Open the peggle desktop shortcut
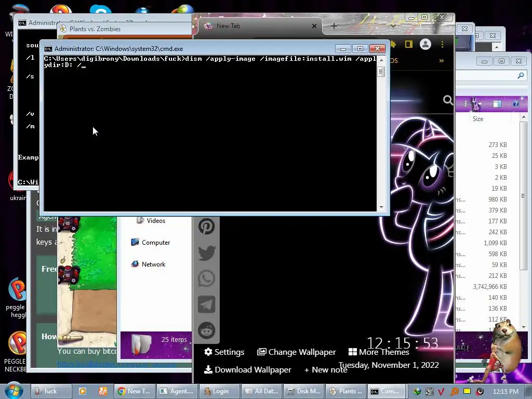This screenshot has height=399, width=532. (x=16, y=297)
